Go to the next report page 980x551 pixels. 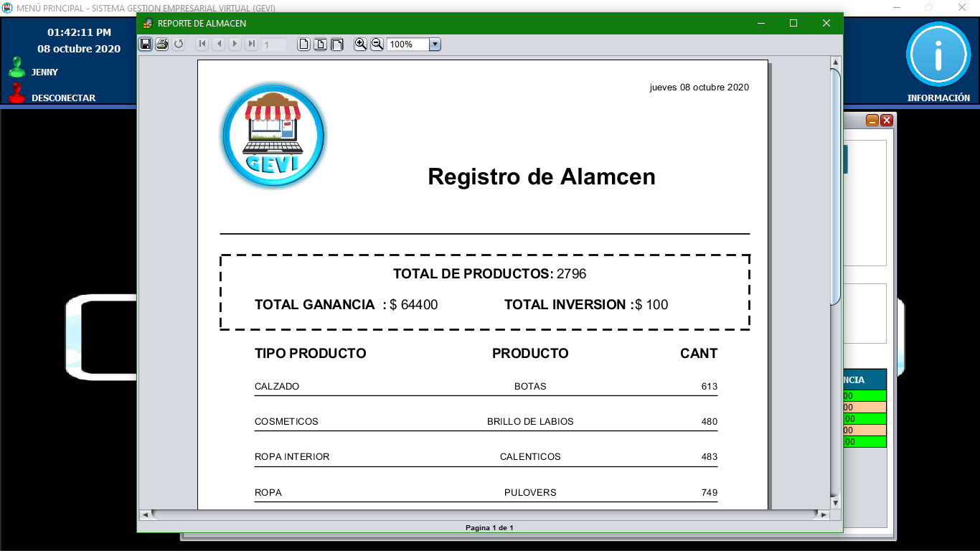click(x=235, y=44)
